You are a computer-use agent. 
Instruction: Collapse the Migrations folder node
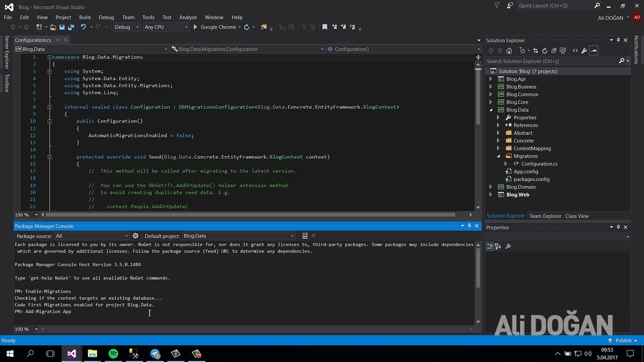(498, 156)
